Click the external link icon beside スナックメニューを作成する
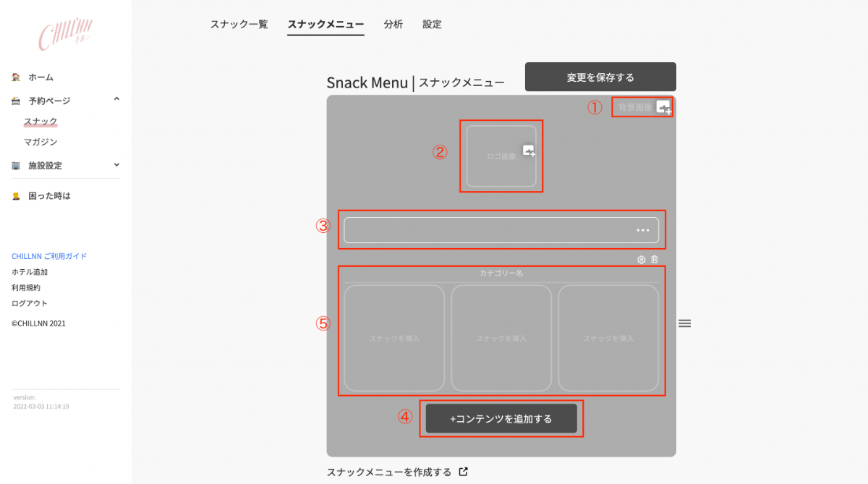The height and width of the screenshot is (484, 868). click(464, 472)
